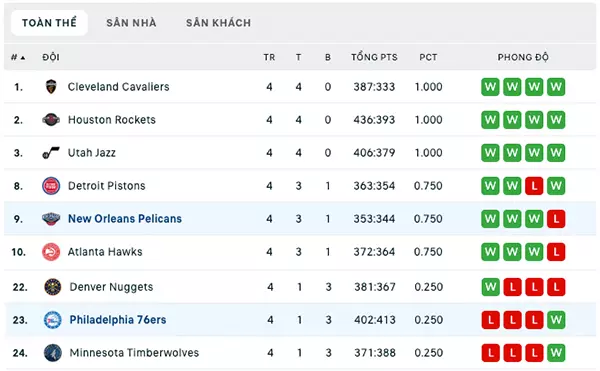Open the New Orleans Pelicans team link
The width and height of the screenshot is (600, 371).
point(125,219)
